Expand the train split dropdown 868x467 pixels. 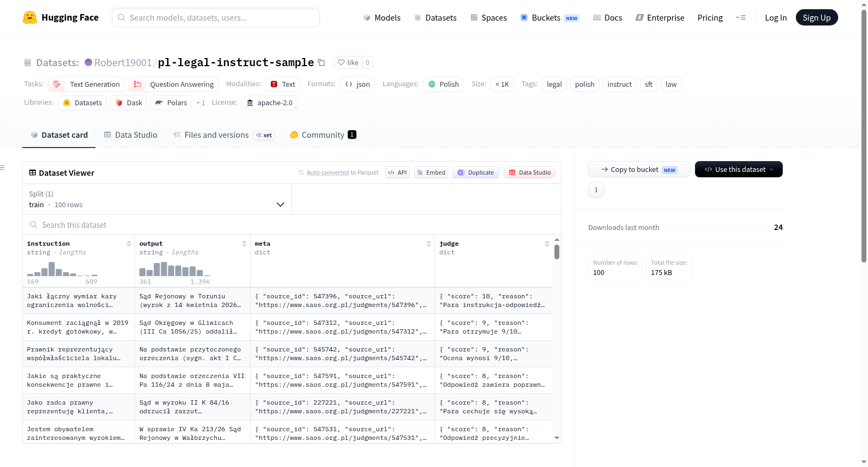point(157,199)
